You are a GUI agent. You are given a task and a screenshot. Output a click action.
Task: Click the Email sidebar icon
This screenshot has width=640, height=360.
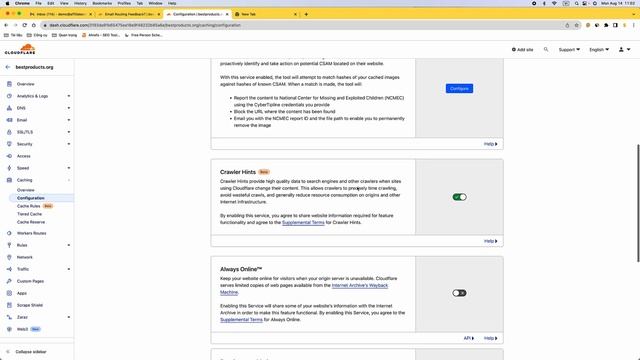coord(9,120)
